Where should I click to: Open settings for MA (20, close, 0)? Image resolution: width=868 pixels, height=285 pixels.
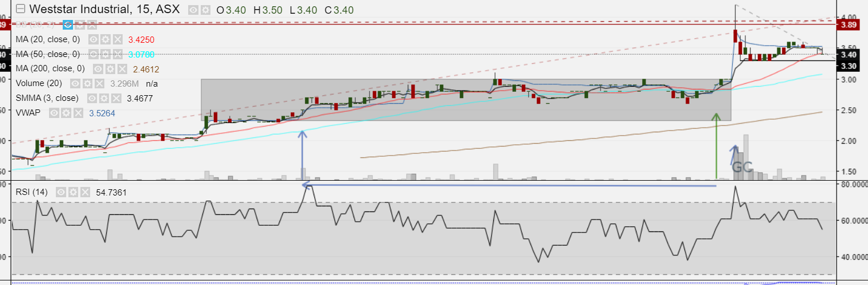point(104,39)
